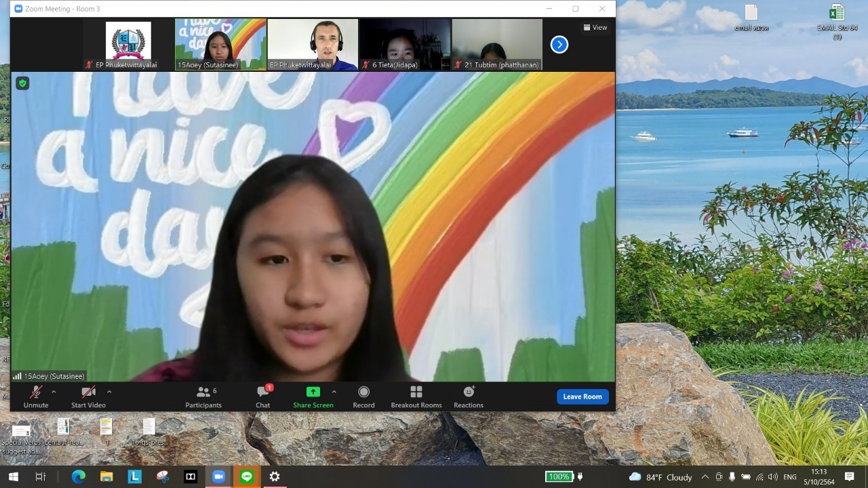
Task: Select the 21 Tubtim (phatthanan) thumbnail
Action: 497,44
